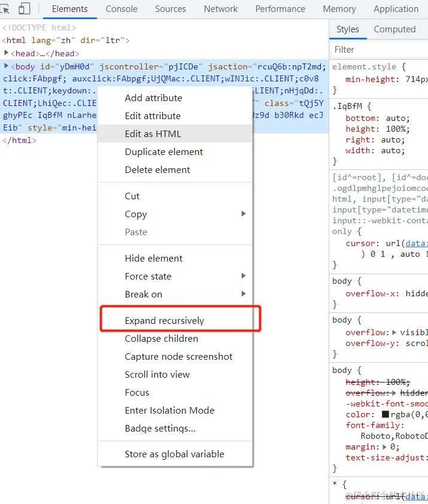Open the Force state submenu

coord(175,277)
